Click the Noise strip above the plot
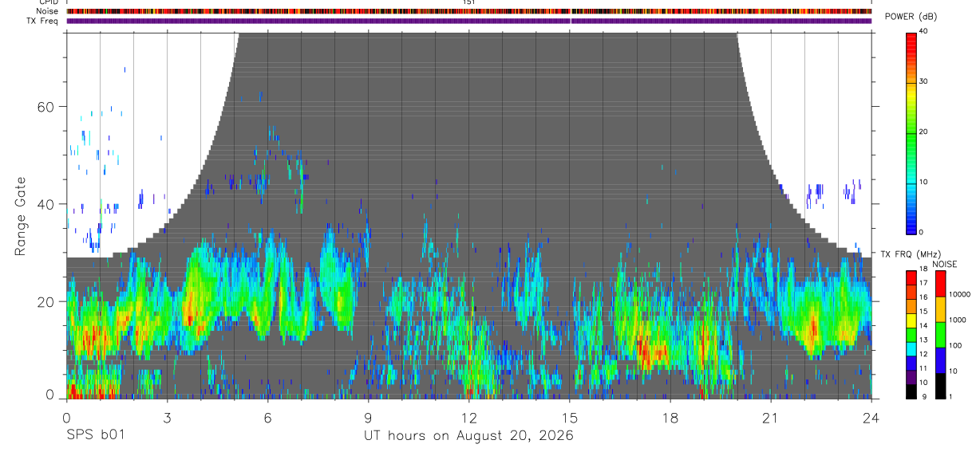Viewport: 980px width, 452px height. coord(468,12)
